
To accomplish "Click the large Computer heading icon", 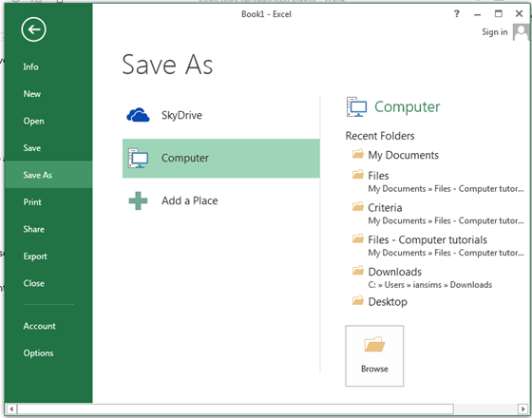I will click(x=356, y=106).
